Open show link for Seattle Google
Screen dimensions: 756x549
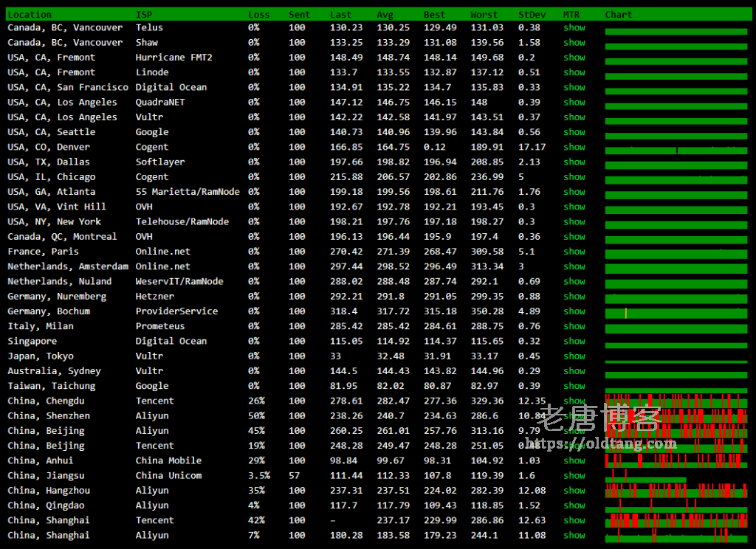click(574, 132)
